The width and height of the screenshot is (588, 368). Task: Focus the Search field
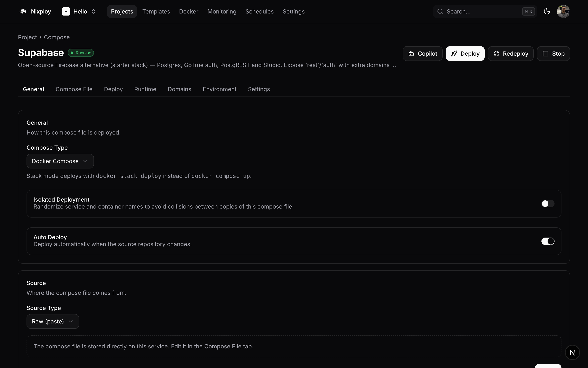485,11
